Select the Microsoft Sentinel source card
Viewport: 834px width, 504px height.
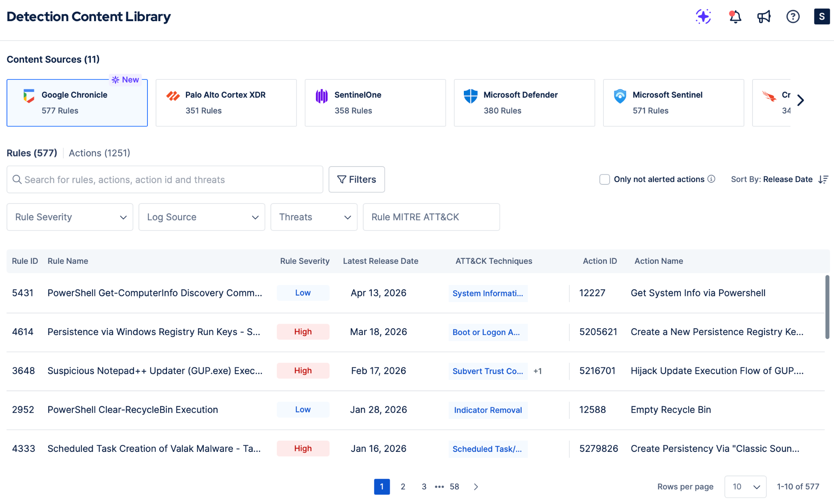(673, 103)
